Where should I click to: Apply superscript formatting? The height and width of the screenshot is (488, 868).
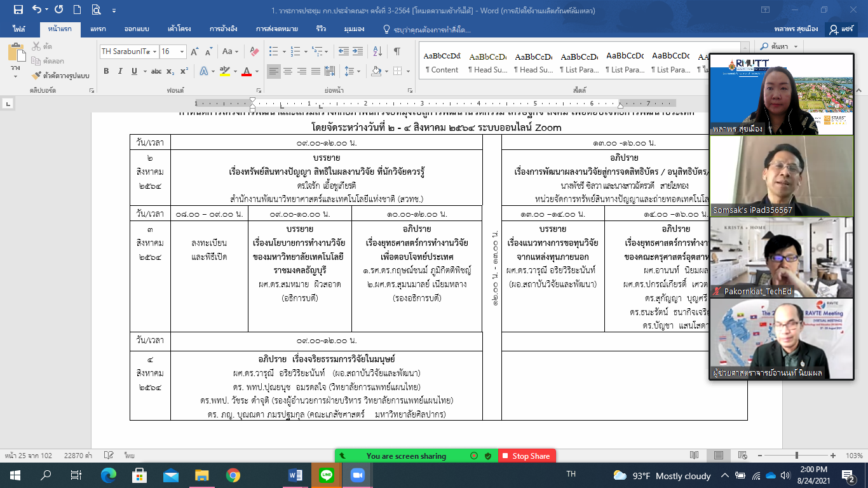[x=184, y=71]
